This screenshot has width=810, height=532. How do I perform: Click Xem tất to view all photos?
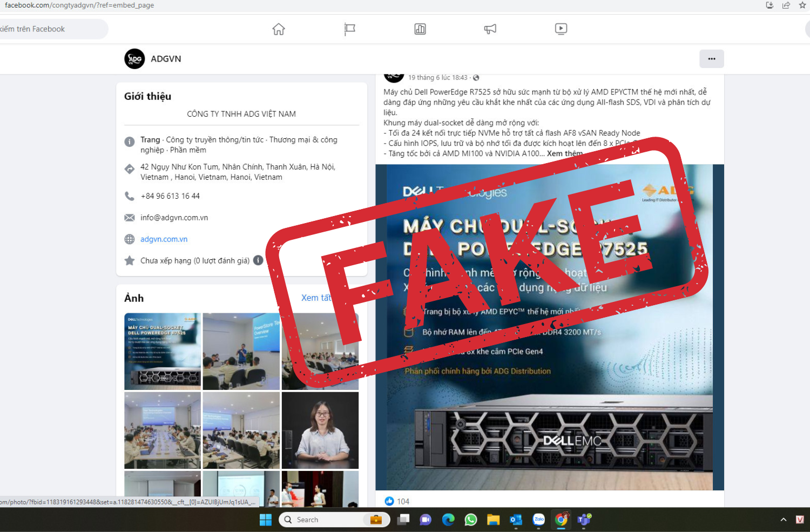coord(316,298)
